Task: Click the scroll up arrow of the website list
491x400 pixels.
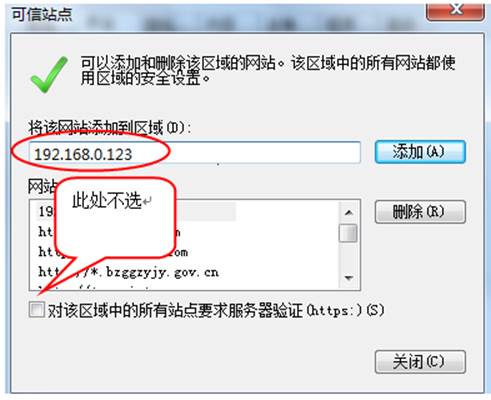Action: 349,212
